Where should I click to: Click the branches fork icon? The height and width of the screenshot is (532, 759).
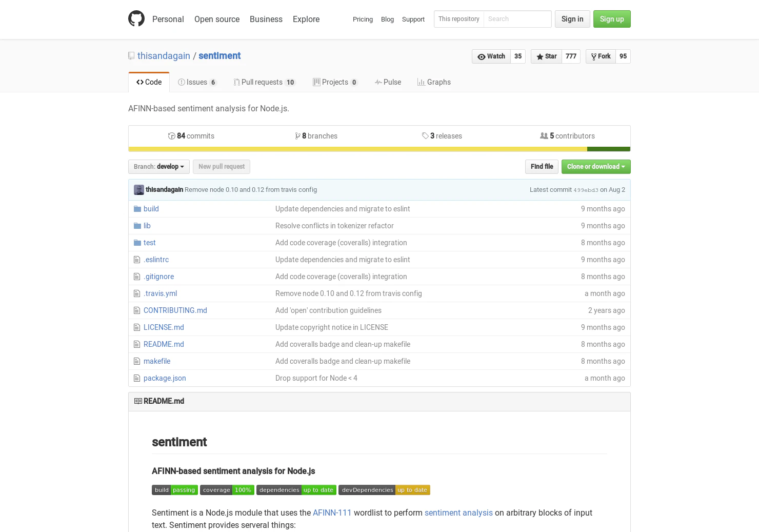(x=298, y=136)
